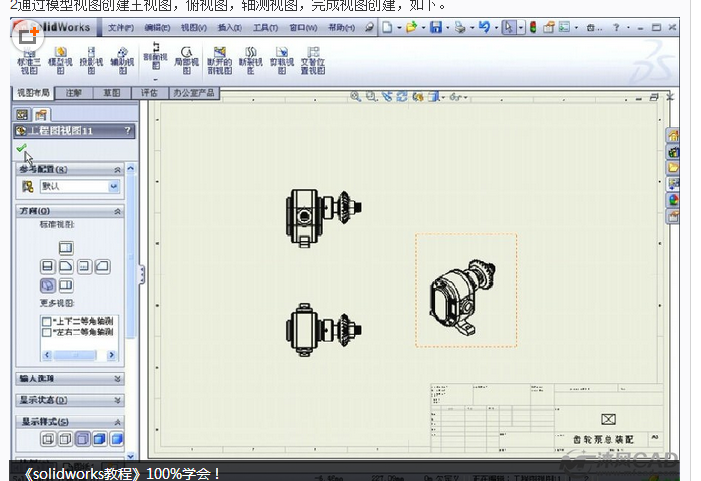Click the Alternate Position View (交替位置视图) tool

click(x=313, y=60)
